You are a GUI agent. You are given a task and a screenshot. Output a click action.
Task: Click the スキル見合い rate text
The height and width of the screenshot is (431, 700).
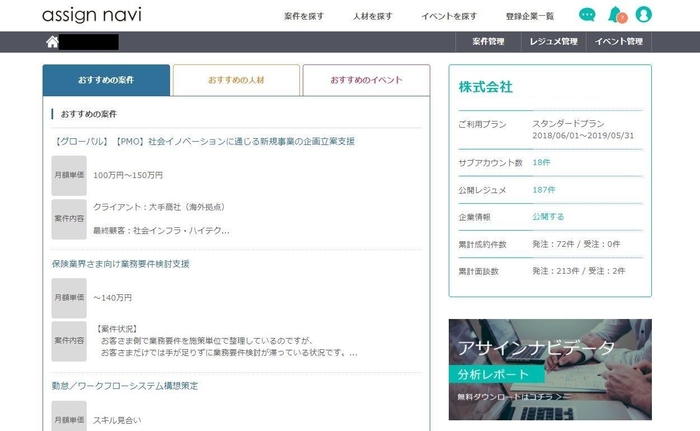117,420
